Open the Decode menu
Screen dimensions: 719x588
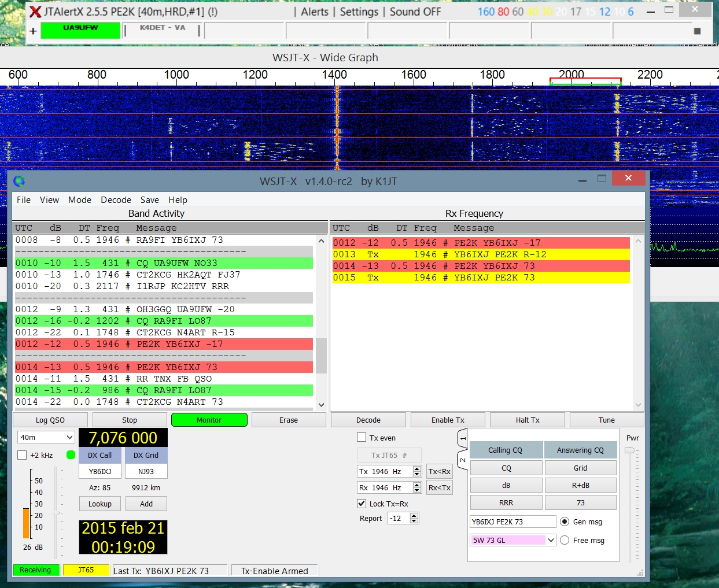click(x=116, y=199)
